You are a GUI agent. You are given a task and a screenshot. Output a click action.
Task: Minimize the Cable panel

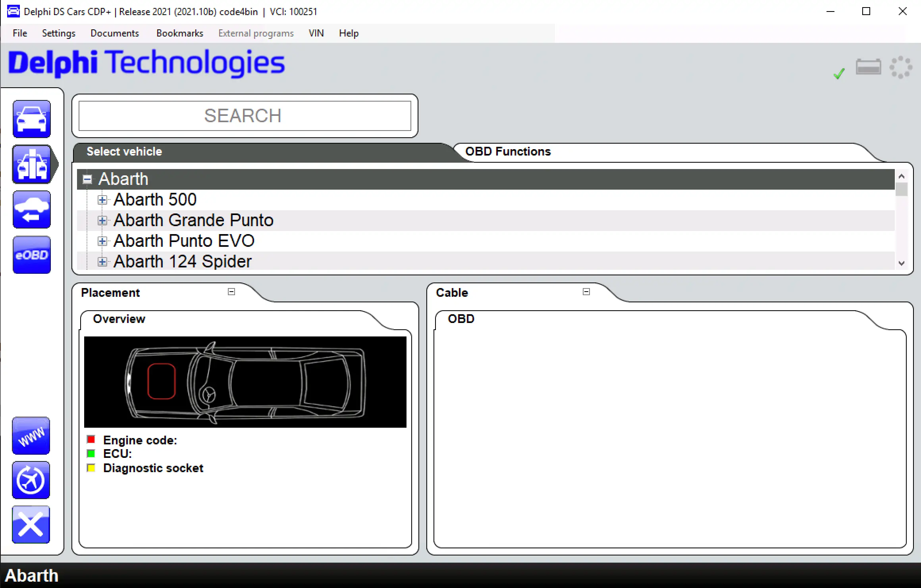(x=586, y=292)
